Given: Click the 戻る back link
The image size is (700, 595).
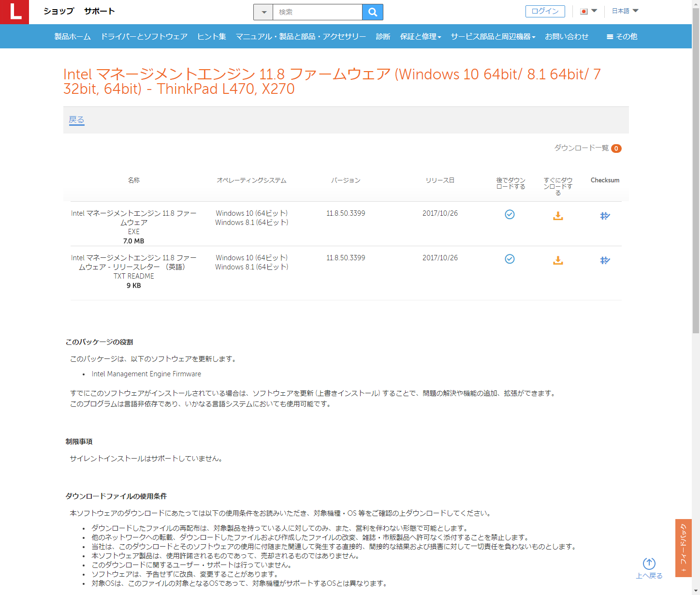Looking at the screenshot, I should [76, 120].
